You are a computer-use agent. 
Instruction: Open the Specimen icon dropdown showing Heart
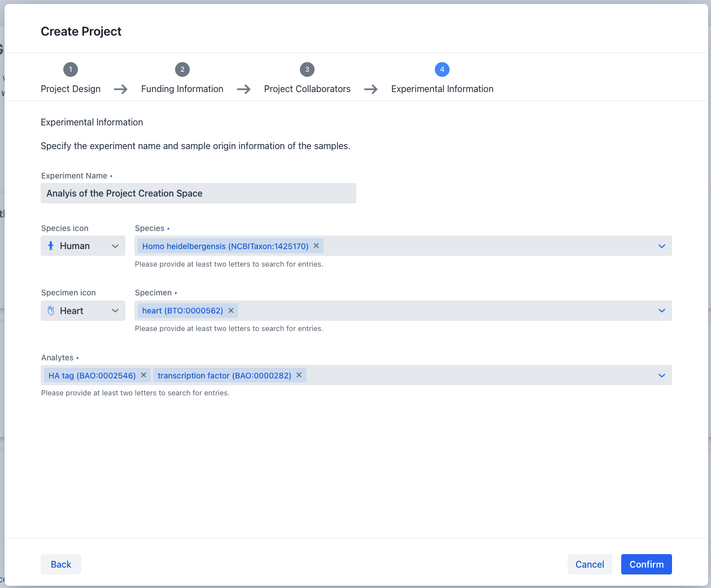83,311
